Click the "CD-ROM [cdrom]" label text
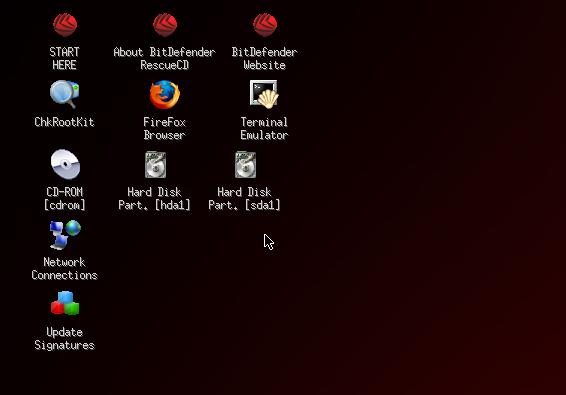The width and height of the screenshot is (566, 395). coord(65,199)
